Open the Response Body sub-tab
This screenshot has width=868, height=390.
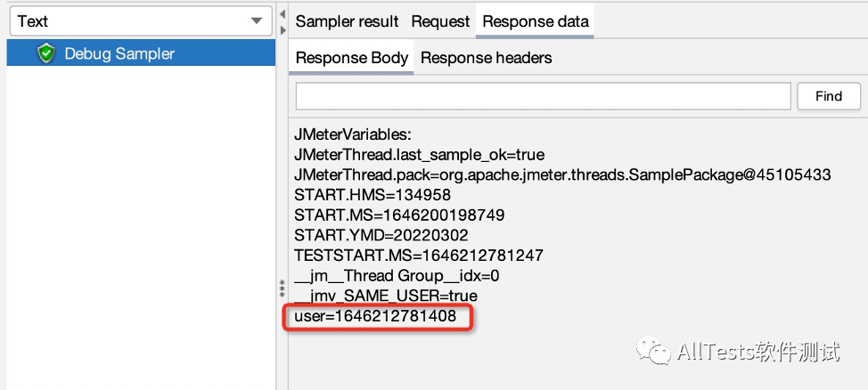point(351,58)
